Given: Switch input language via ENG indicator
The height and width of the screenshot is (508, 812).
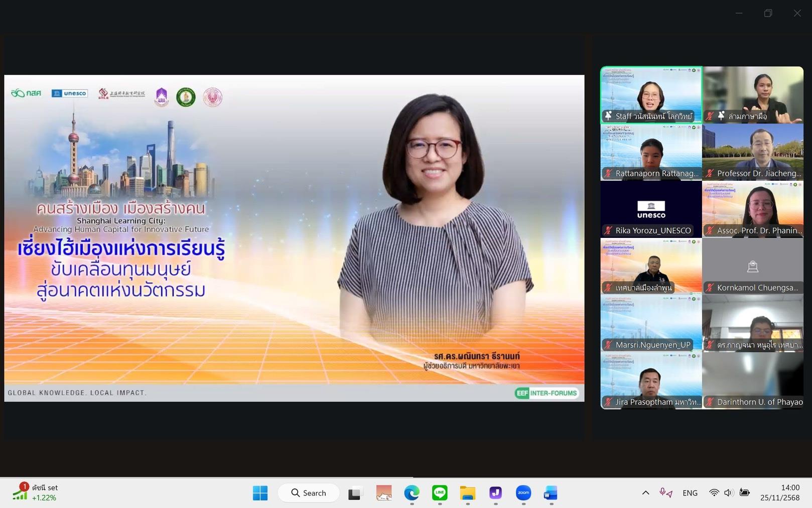Looking at the screenshot, I should coord(690,493).
